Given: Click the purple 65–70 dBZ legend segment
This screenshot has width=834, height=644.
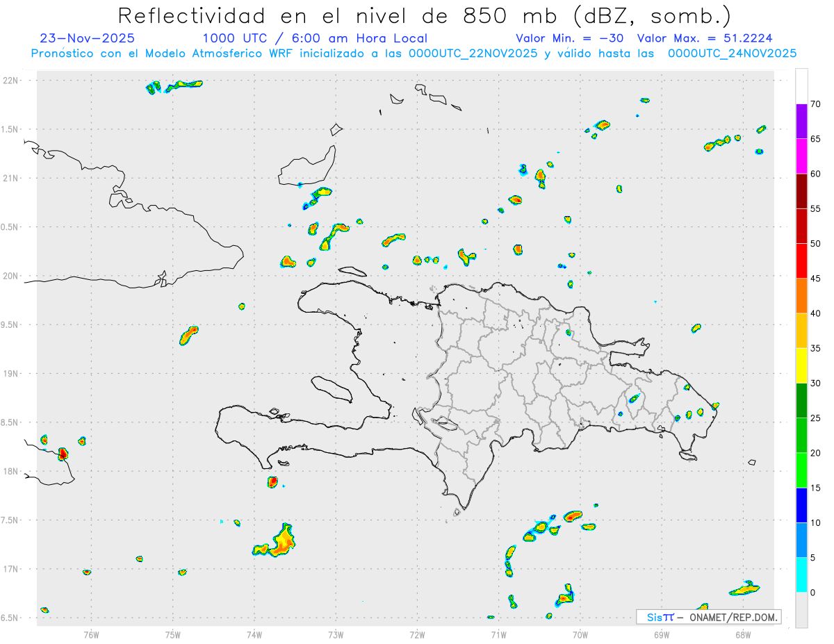Looking at the screenshot, I should [801, 122].
